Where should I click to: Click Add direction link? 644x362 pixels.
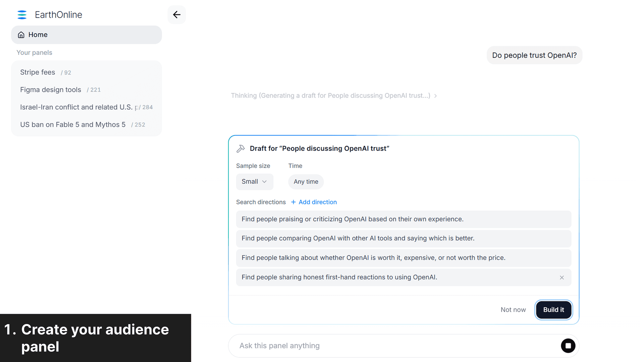click(x=314, y=202)
